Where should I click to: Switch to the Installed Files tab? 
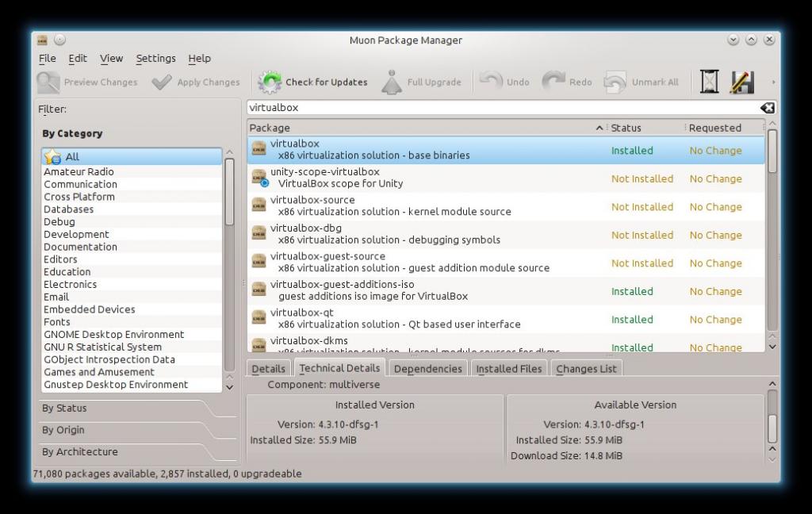coord(508,369)
